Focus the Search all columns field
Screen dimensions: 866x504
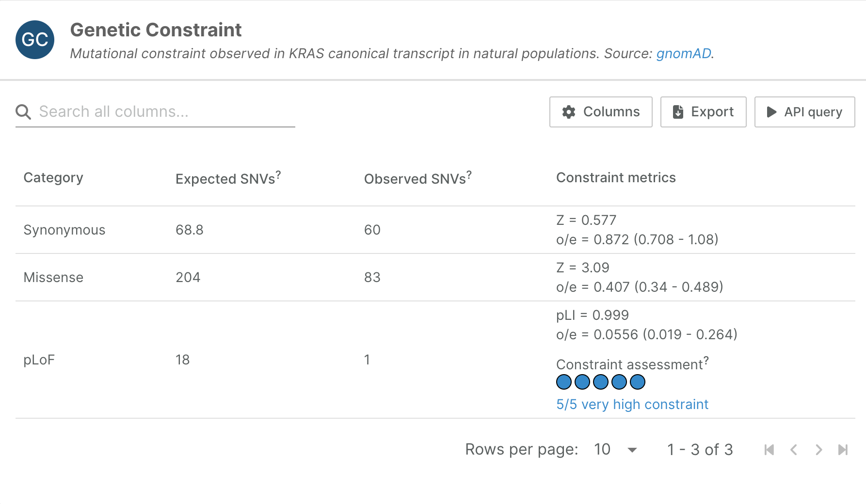[165, 112]
